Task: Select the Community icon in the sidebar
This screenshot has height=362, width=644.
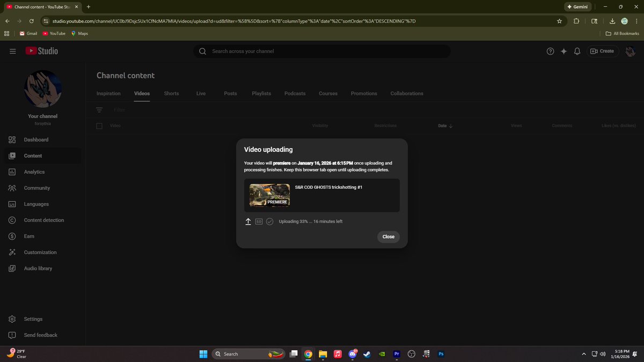Action: [12, 188]
